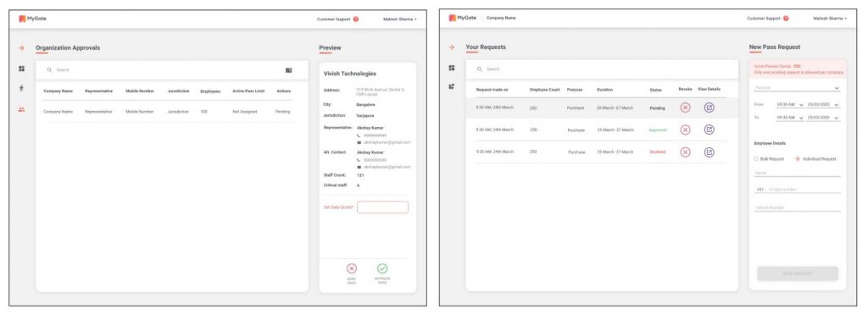Click Deny Pass red cross icon
Screen dimensions: 868x314
[x=352, y=268]
